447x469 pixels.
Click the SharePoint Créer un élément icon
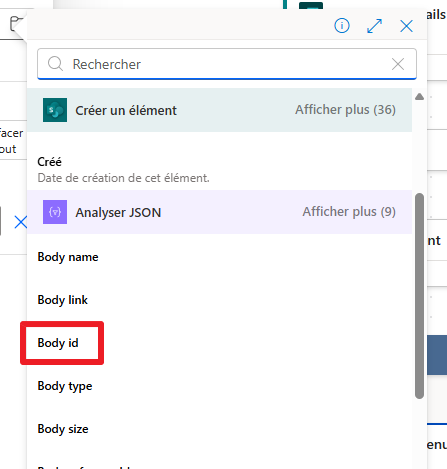(x=55, y=110)
